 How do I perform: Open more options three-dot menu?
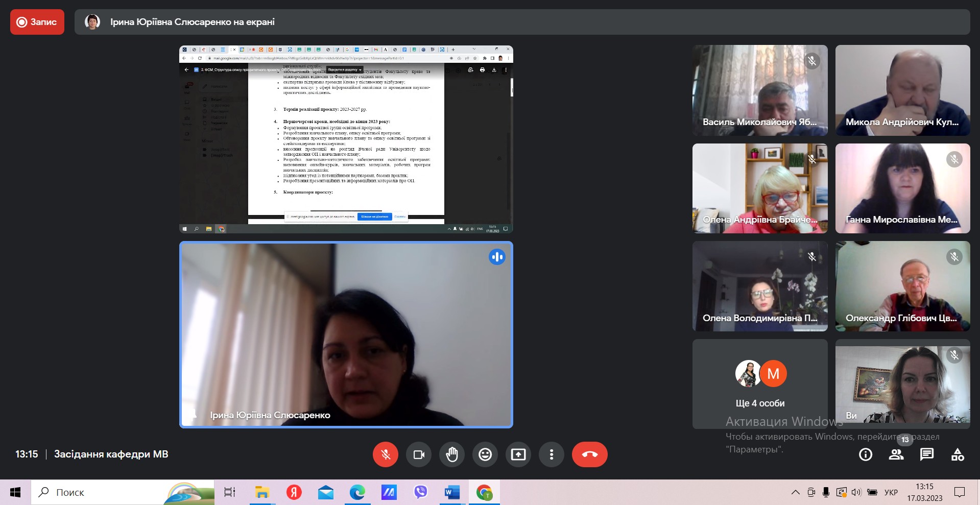[x=552, y=454]
